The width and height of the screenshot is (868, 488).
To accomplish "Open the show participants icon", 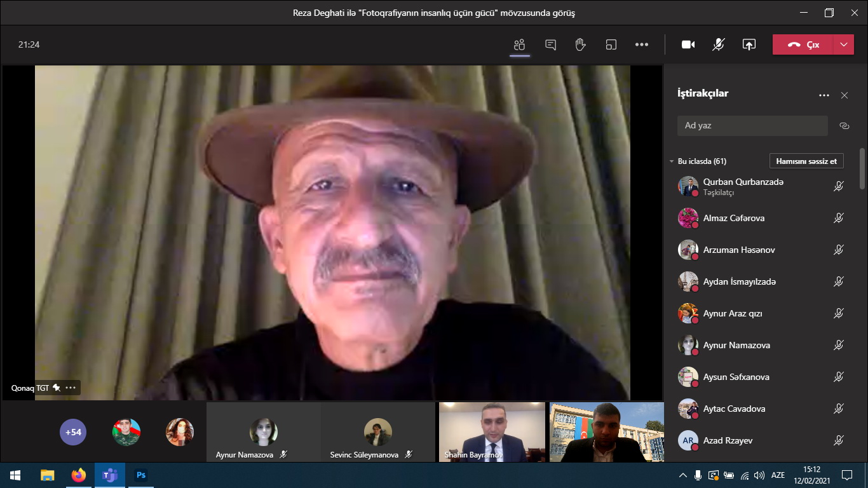I will (520, 44).
